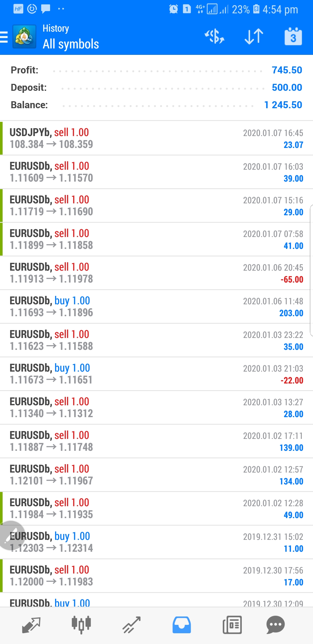Open the hamburger side menu
The height and width of the screenshot is (644, 313).
pyautogui.click(x=4, y=37)
